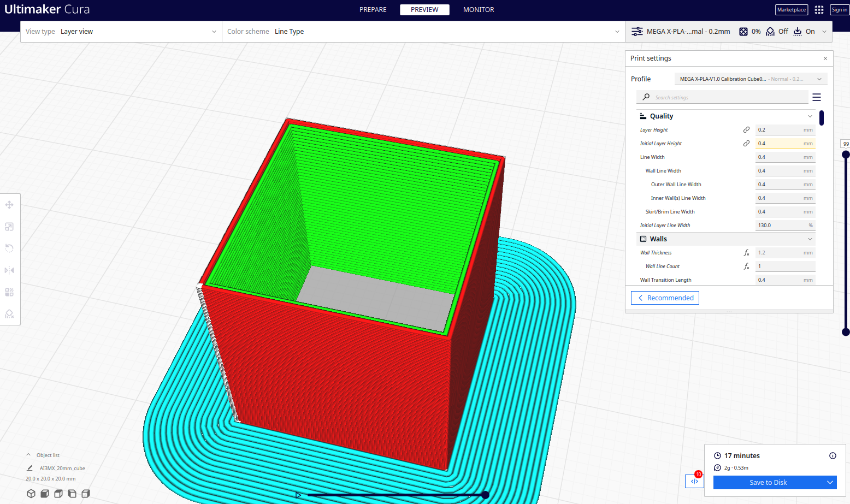The width and height of the screenshot is (850, 504).
Task: Reset Wall Line Count calculated value icon
Action: click(x=746, y=266)
